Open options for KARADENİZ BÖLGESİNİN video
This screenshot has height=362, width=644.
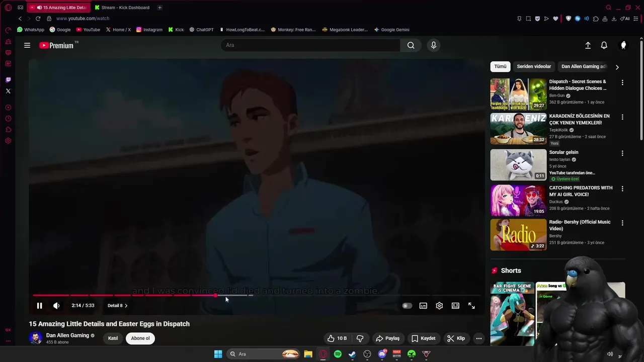tap(622, 117)
